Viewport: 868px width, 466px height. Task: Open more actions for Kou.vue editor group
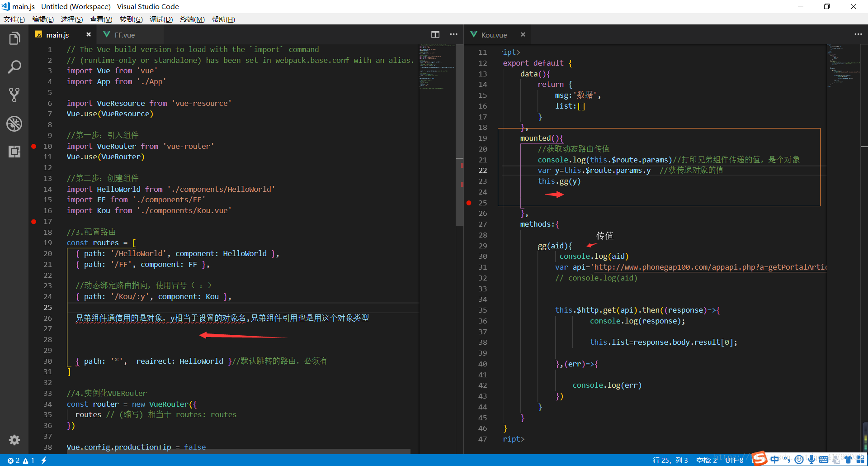pyautogui.click(x=858, y=34)
